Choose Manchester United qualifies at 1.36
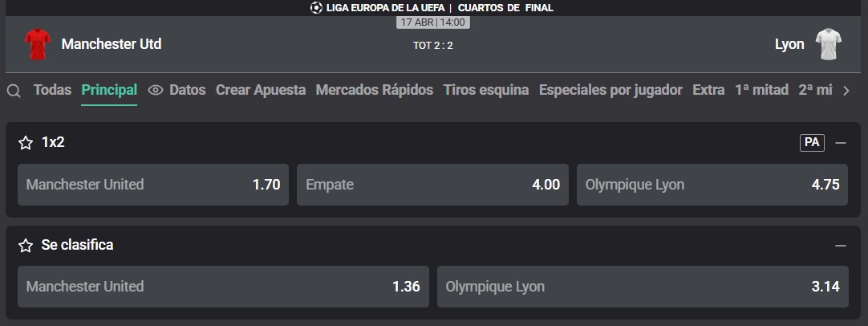Image resolution: width=868 pixels, height=326 pixels. pyautogui.click(x=223, y=287)
